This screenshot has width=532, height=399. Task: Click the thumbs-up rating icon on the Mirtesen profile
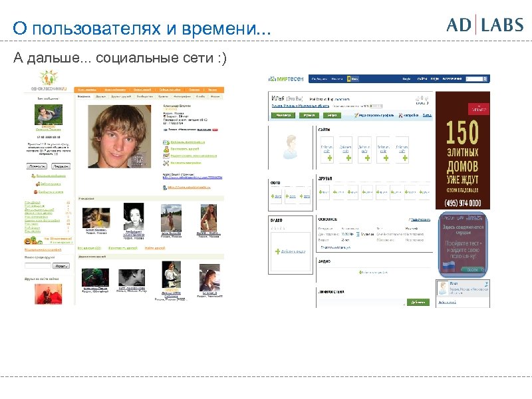pyautogui.click(x=418, y=98)
